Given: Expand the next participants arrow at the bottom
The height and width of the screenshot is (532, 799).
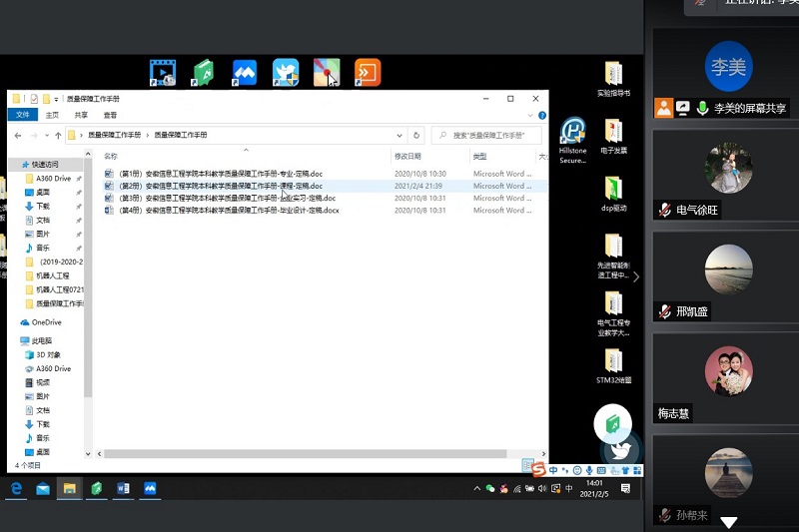Looking at the screenshot, I should tap(729, 522).
